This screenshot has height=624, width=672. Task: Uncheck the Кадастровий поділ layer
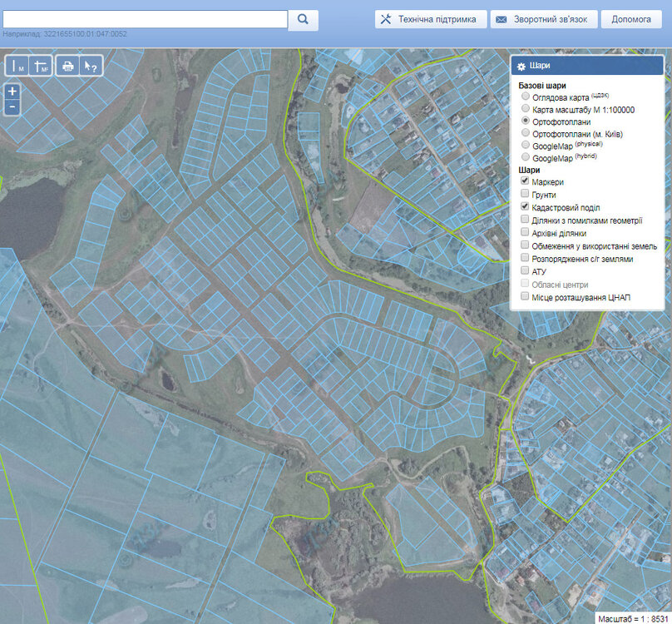click(x=525, y=206)
